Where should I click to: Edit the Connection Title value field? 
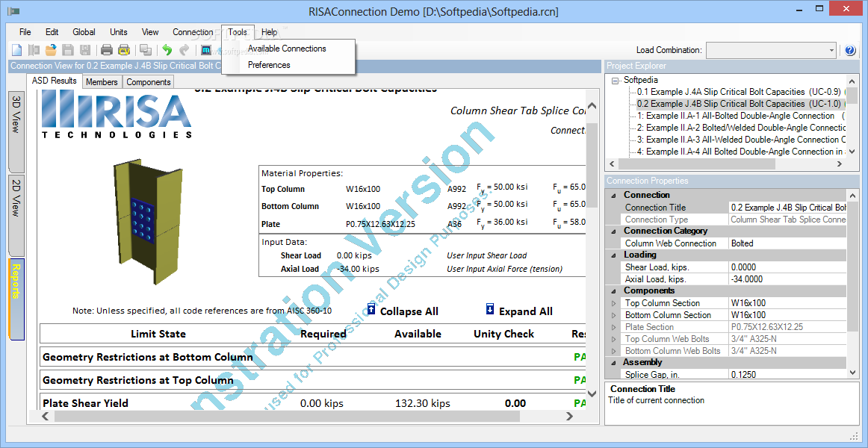pos(787,208)
